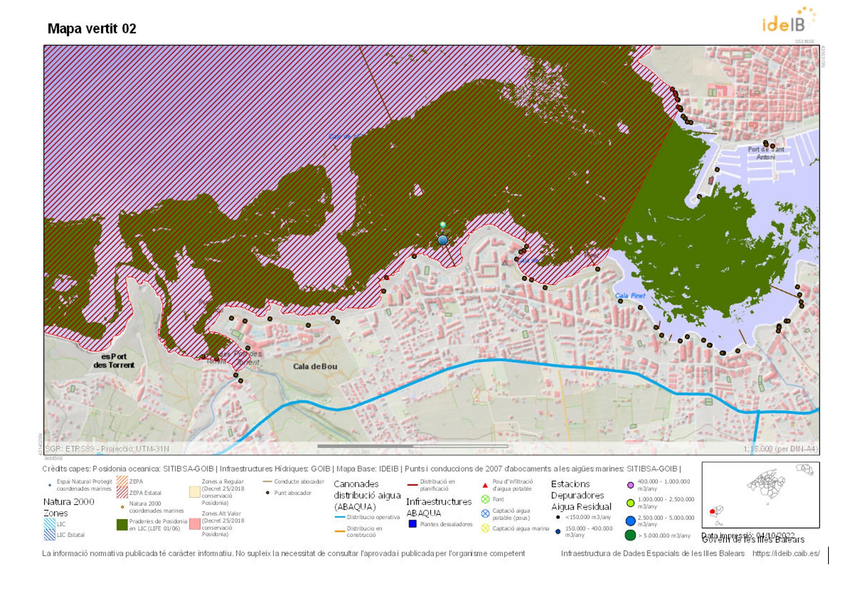Click the pink Zones Alt Valor swatch
868x595 pixels.
pos(195,524)
